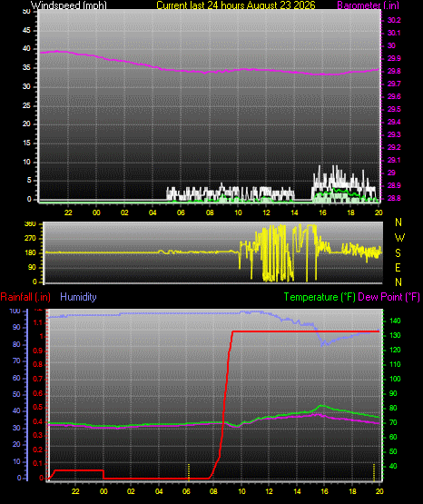
Task: Click the 50 mph windspeed tick label
Action: coord(26,12)
